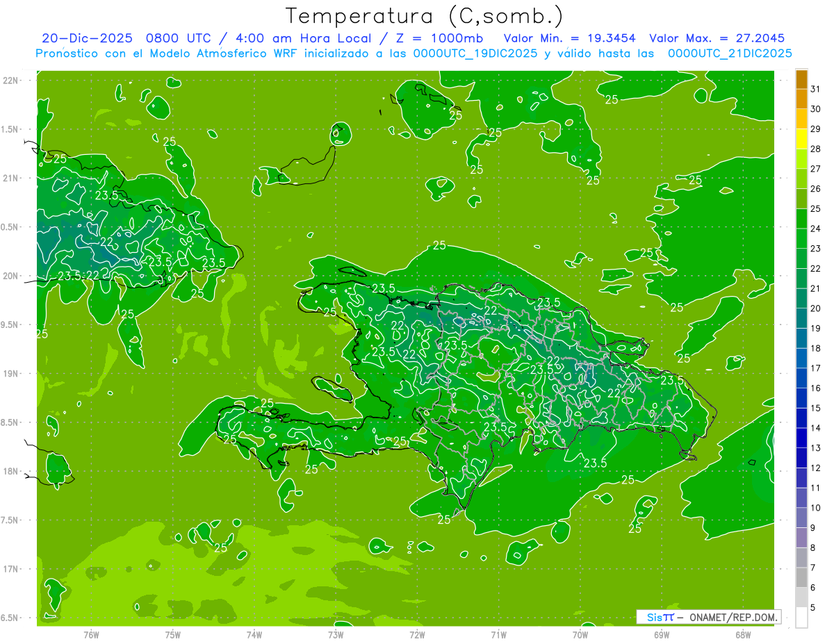Click the "68W" longitude label
The image size is (834, 644).
pos(743,634)
